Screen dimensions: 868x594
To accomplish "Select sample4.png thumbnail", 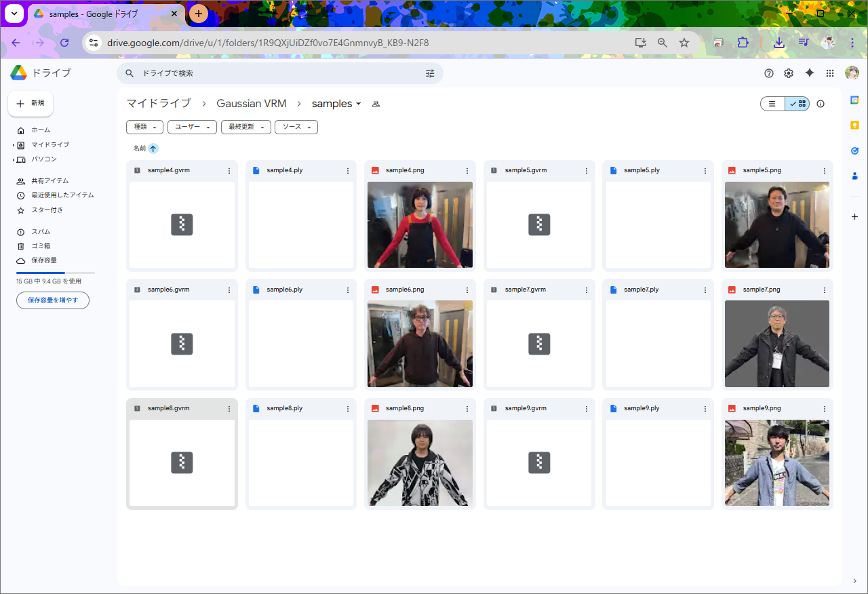I will pos(420,224).
